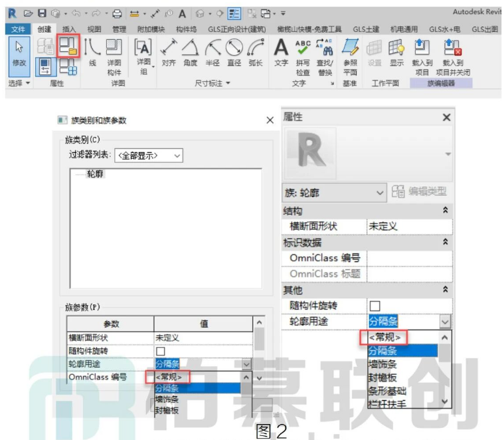Select the Modify arrow tool
This screenshot has width=504, height=440.
19,56
